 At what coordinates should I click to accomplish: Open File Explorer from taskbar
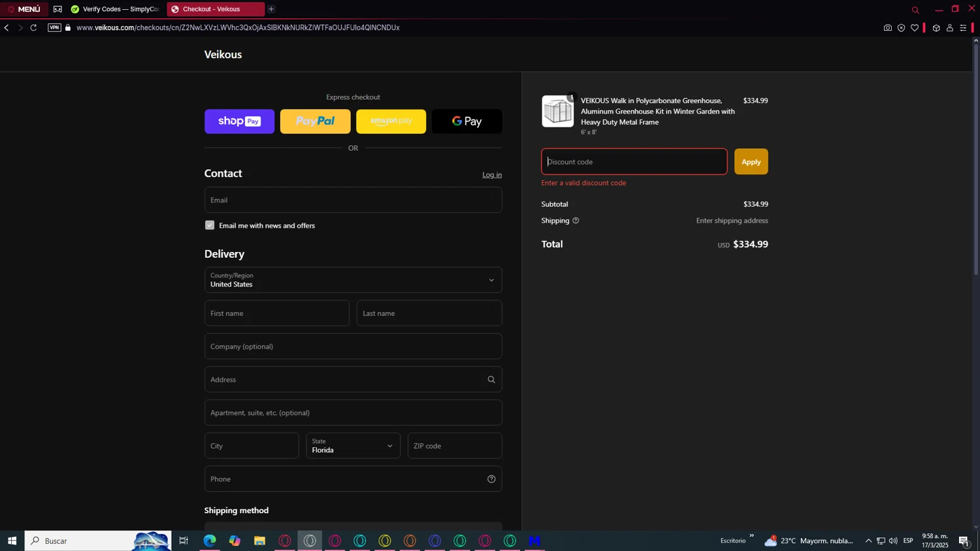259,541
